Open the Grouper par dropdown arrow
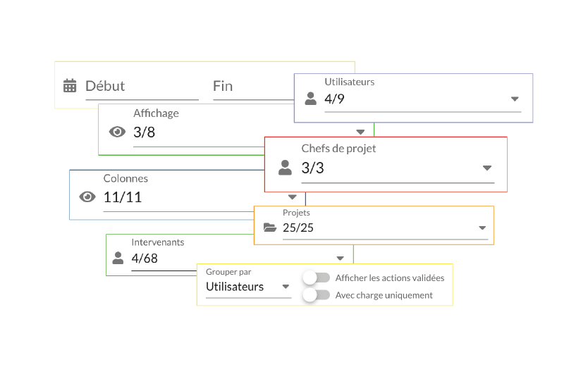This screenshot has width=588, height=367. tap(286, 287)
